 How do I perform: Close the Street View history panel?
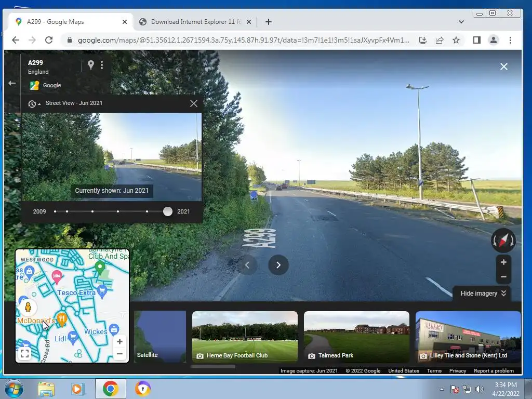(194, 103)
